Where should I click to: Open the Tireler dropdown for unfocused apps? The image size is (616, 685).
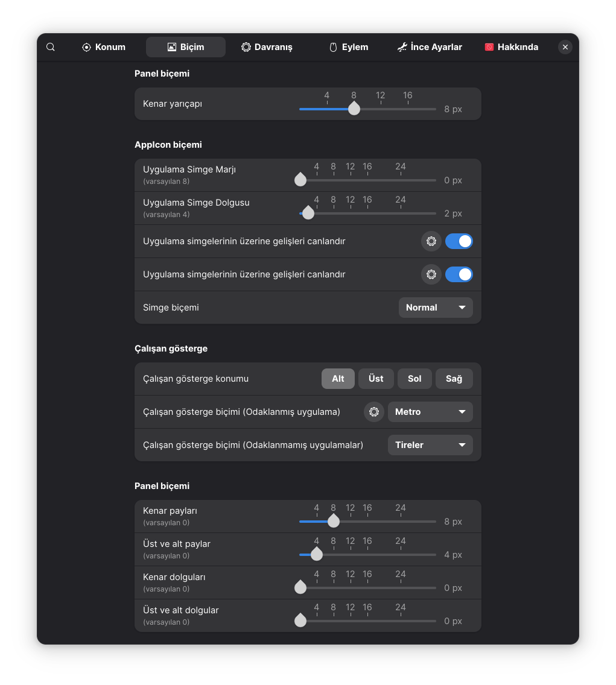coord(430,445)
